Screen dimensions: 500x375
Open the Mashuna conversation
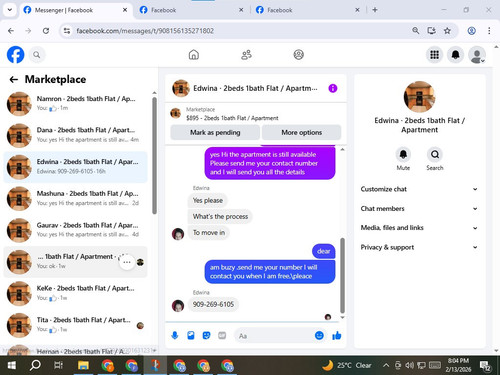(x=75, y=199)
